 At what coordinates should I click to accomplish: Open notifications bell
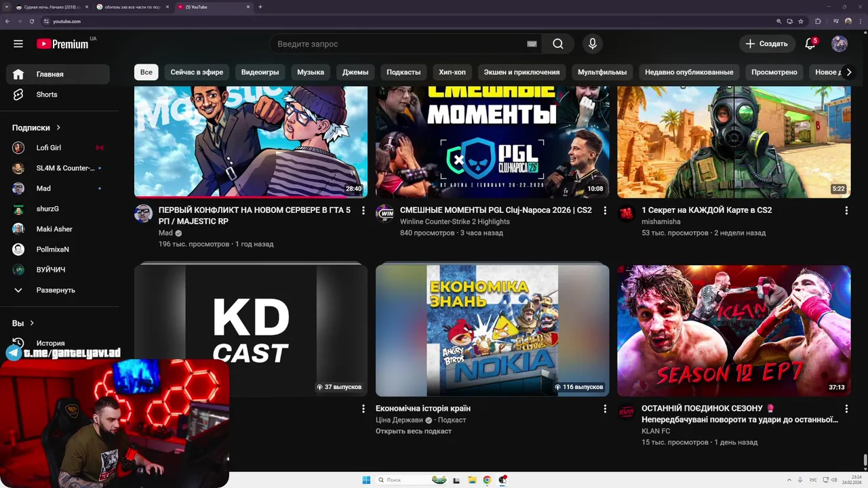coord(810,44)
